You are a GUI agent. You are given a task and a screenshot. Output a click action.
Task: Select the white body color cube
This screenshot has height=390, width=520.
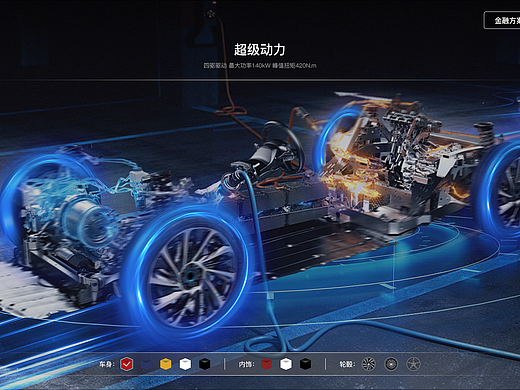coord(185,364)
